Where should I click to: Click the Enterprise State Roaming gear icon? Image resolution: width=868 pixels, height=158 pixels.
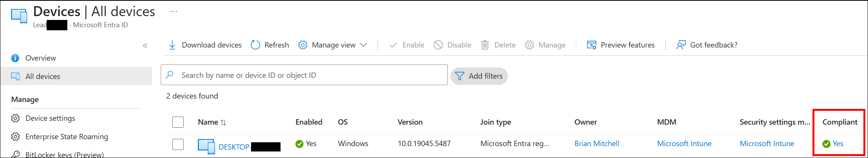pyautogui.click(x=16, y=137)
